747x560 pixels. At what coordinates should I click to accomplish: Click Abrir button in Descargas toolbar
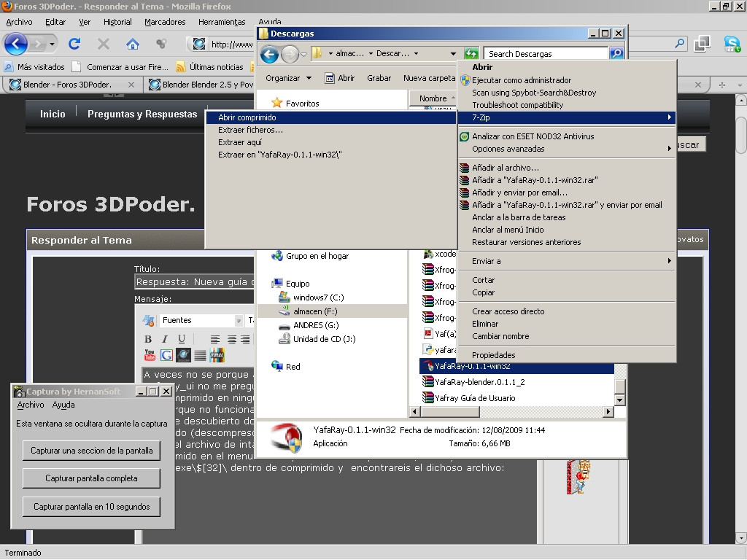coord(340,78)
